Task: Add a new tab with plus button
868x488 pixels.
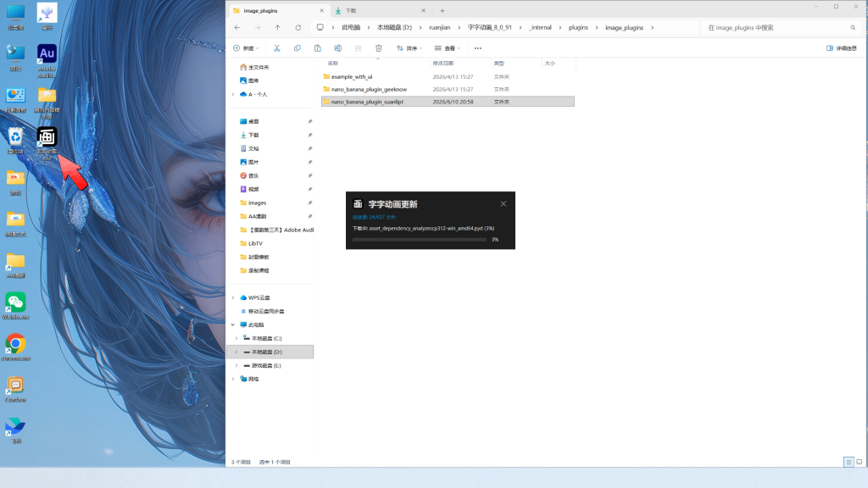Action: (442, 10)
